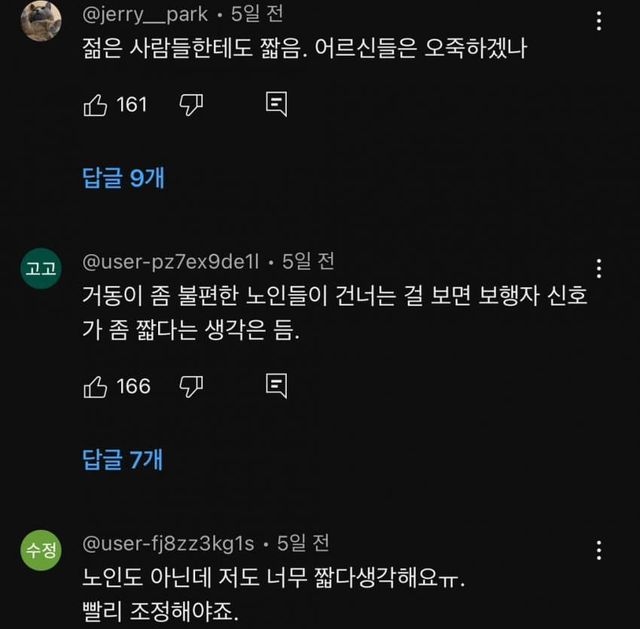Expand the 답글 7개 replies
Screen dimensions: 640x629
(x=122, y=460)
